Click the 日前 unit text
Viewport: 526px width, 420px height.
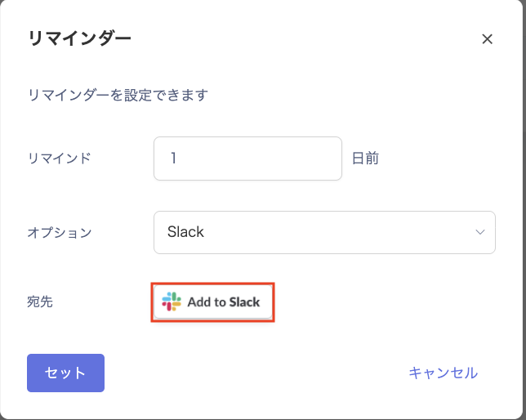[x=365, y=159]
